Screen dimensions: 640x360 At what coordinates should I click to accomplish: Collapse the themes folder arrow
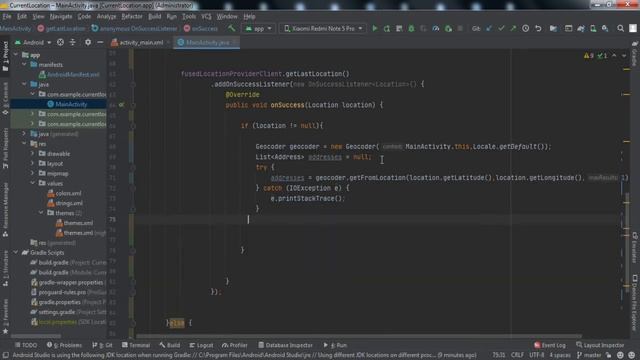(41, 213)
